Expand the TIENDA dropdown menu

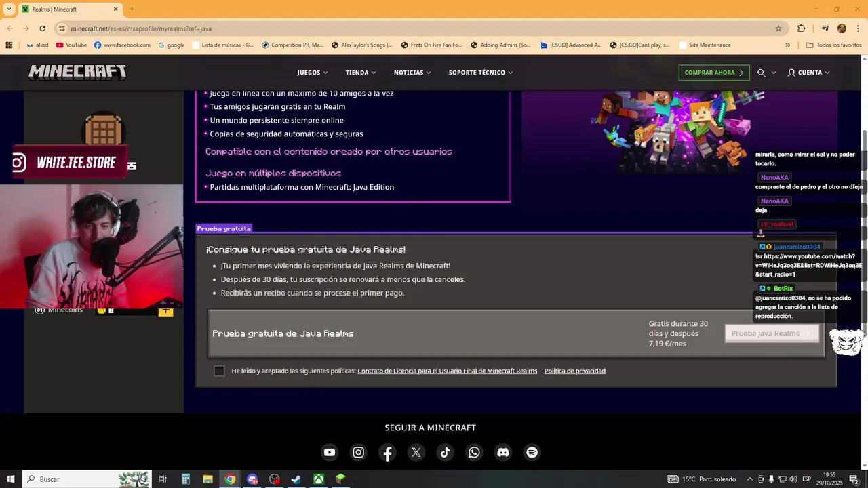[361, 73]
